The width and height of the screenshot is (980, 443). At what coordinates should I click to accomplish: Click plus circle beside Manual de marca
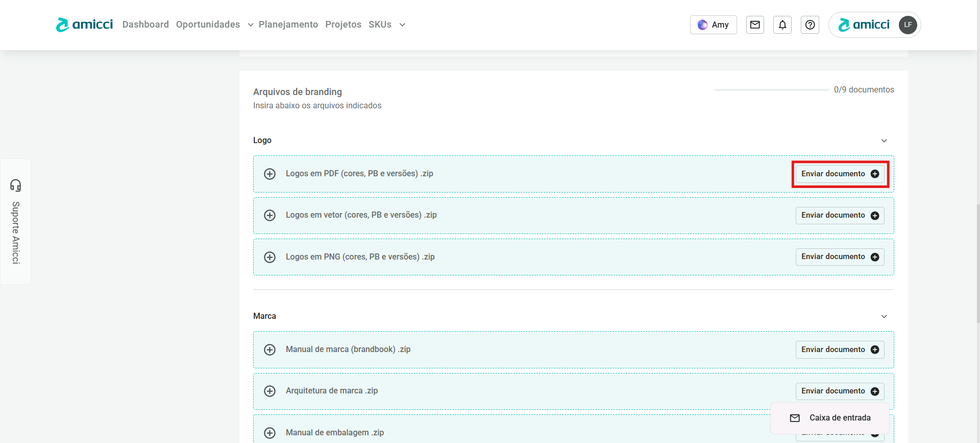pyautogui.click(x=269, y=349)
